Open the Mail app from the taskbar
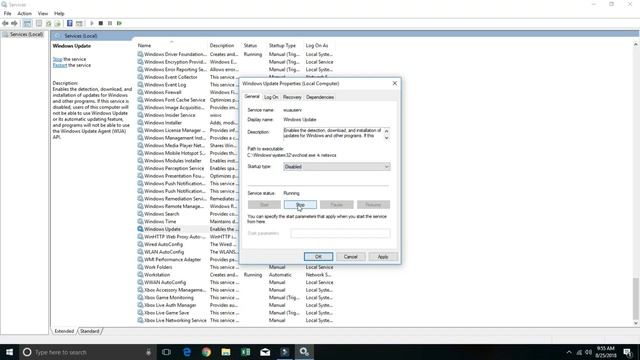Viewport: 640px width, 360px height. tap(265, 352)
